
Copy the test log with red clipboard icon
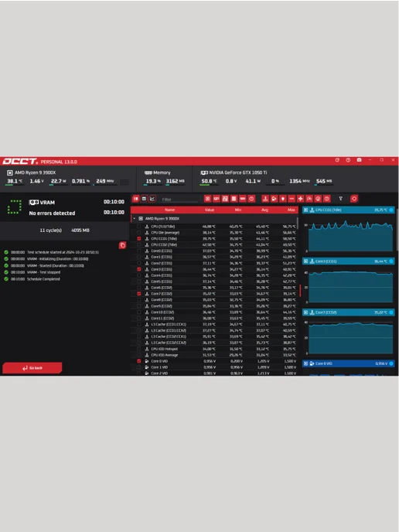(x=122, y=245)
